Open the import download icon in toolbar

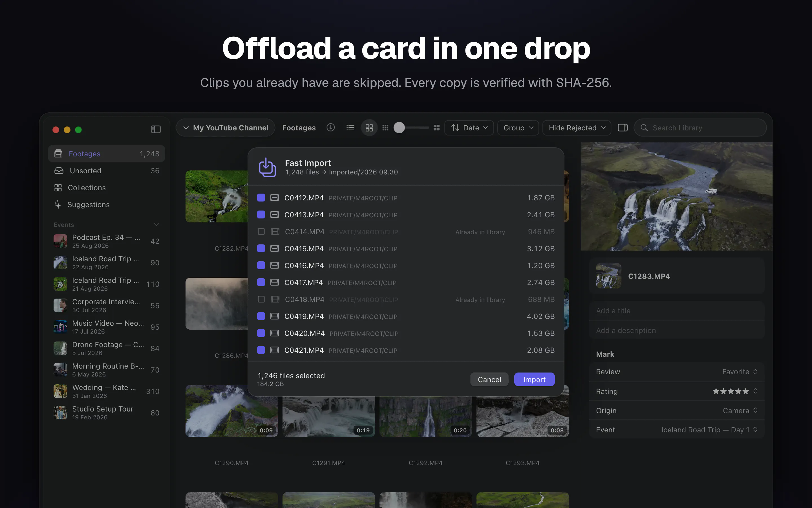(330, 127)
